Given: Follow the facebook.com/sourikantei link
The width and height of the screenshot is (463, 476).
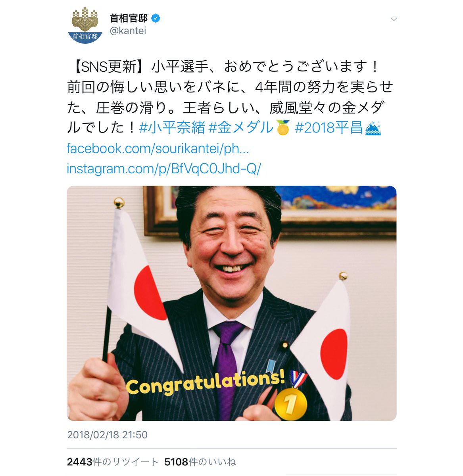Looking at the screenshot, I should (x=158, y=148).
